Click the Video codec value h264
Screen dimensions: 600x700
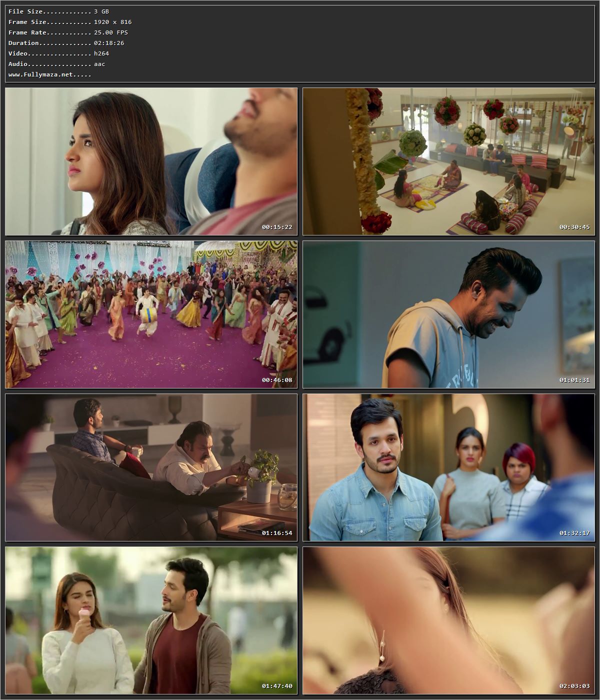(101, 53)
